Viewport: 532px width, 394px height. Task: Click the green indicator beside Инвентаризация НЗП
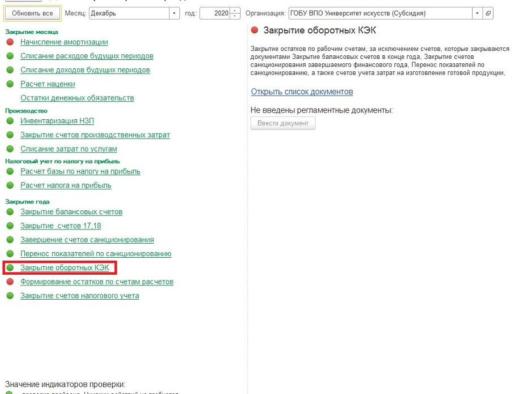[x=10, y=121]
